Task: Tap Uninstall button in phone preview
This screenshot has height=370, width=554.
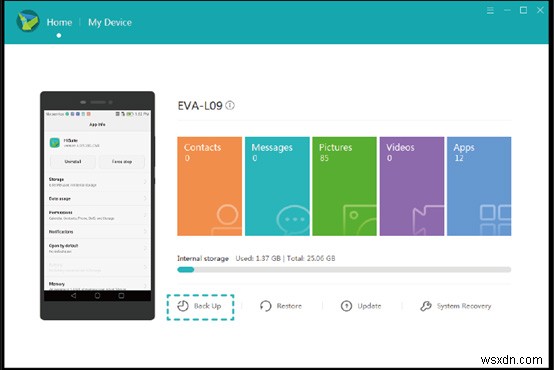Action: (73, 161)
